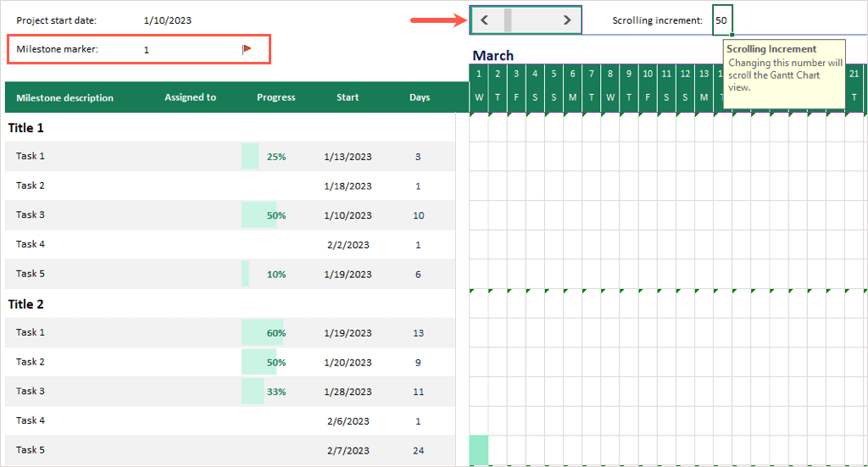Click the day 10 column header in March
The image size is (868, 467).
[x=648, y=75]
